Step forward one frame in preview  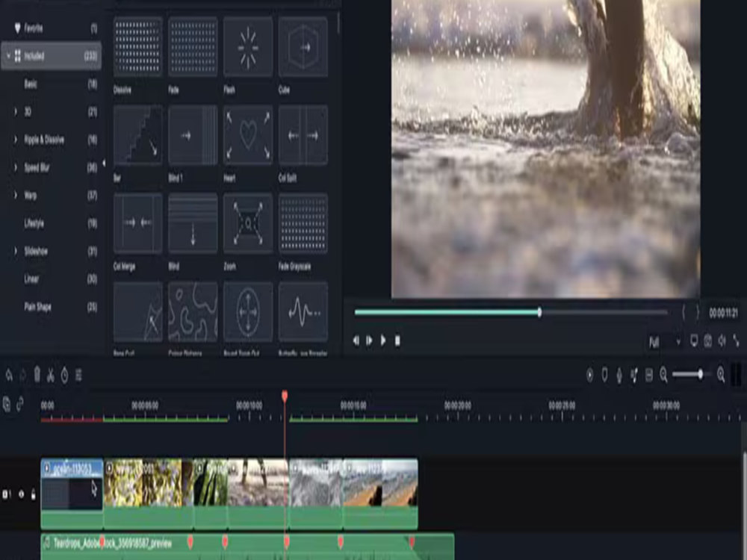[369, 341]
